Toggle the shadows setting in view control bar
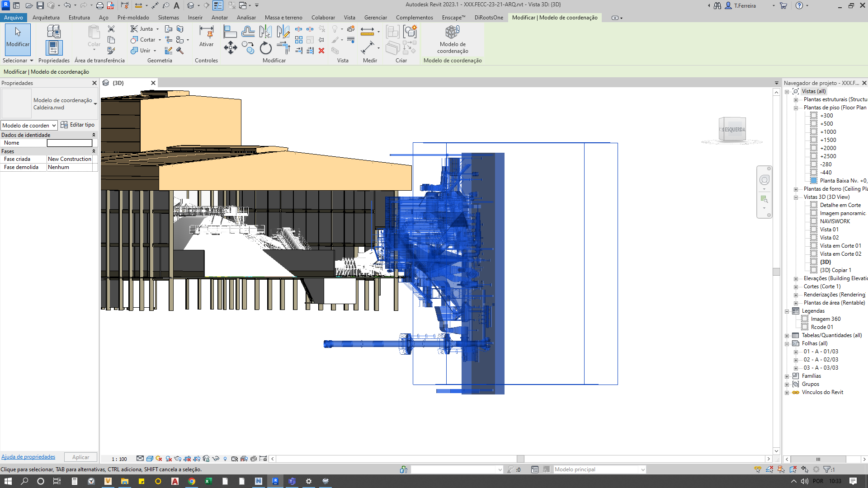 [x=159, y=459]
